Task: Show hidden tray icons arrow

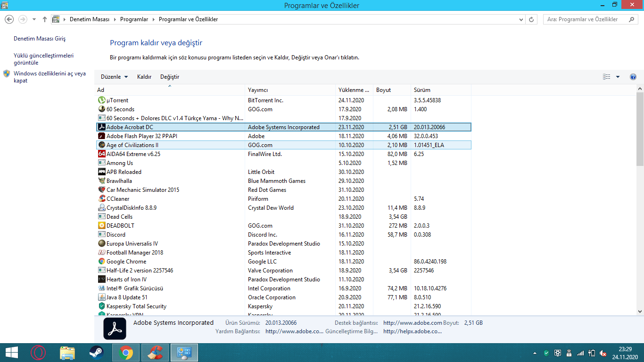Action: coord(535,353)
